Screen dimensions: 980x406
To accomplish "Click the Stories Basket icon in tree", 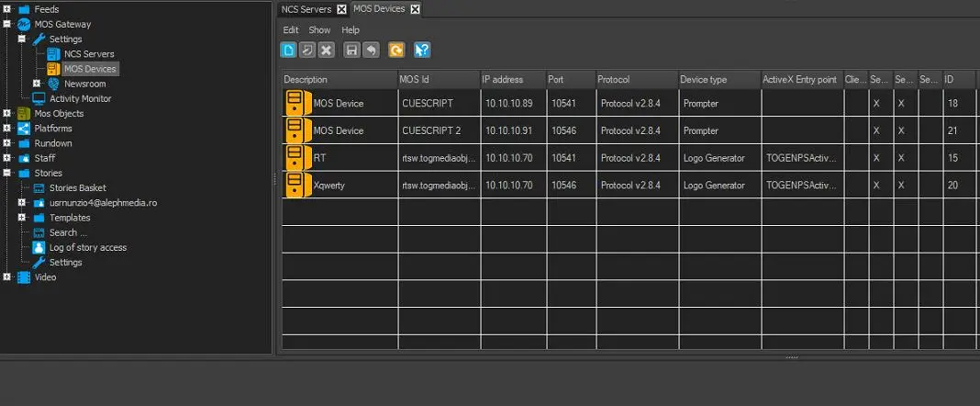I will pyautogui.click(x=39, y=187).
